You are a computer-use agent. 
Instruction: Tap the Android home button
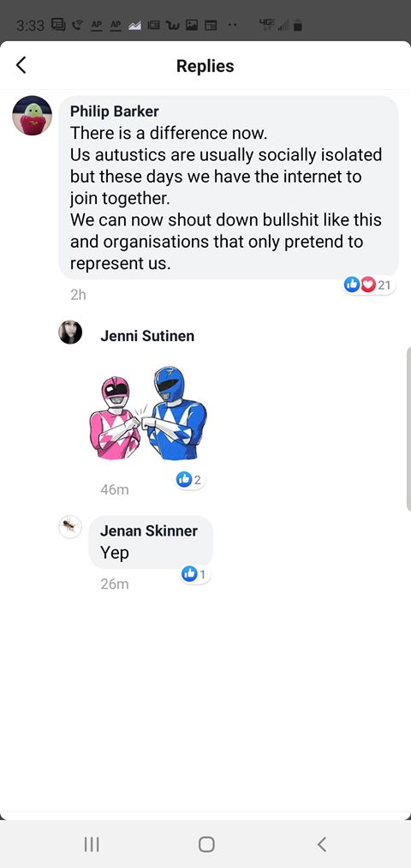pyautogui.click(x=206, y=844)
